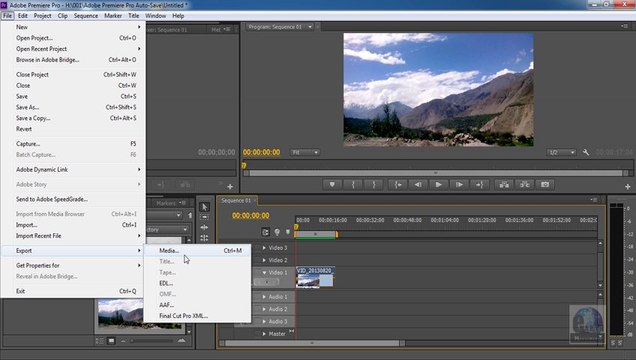Select Save As... in File menu
This screenshot has width=636, height=360.
pyautogui.click(x=73, y=107)
